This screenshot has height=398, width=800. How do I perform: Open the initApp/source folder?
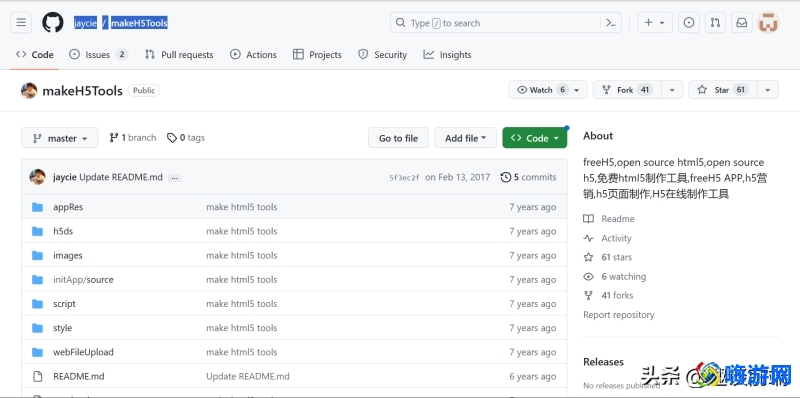83,280
